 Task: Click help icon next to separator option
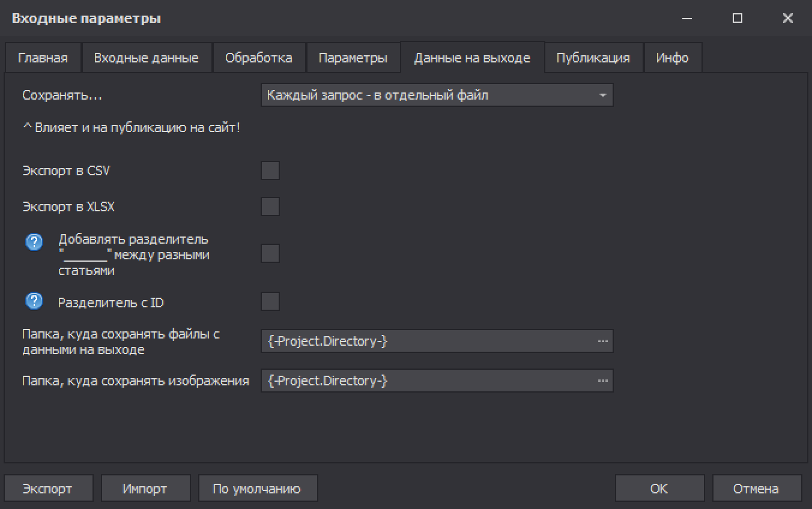click(x=34, y=242)
